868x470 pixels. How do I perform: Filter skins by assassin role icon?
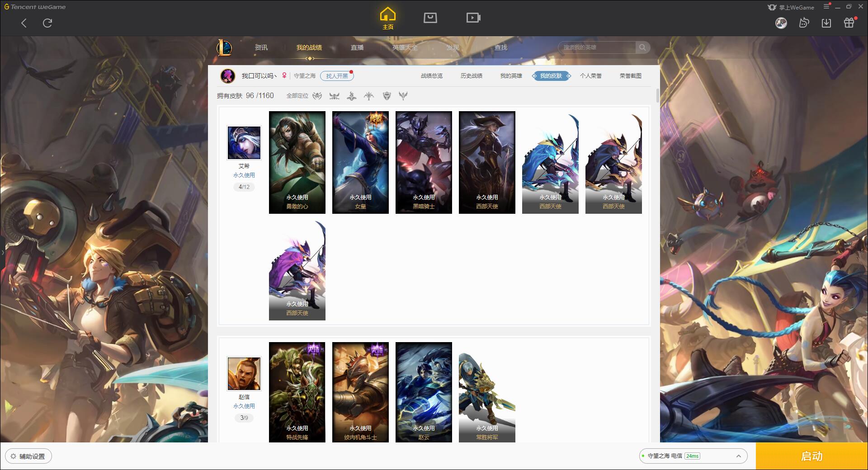335,96
